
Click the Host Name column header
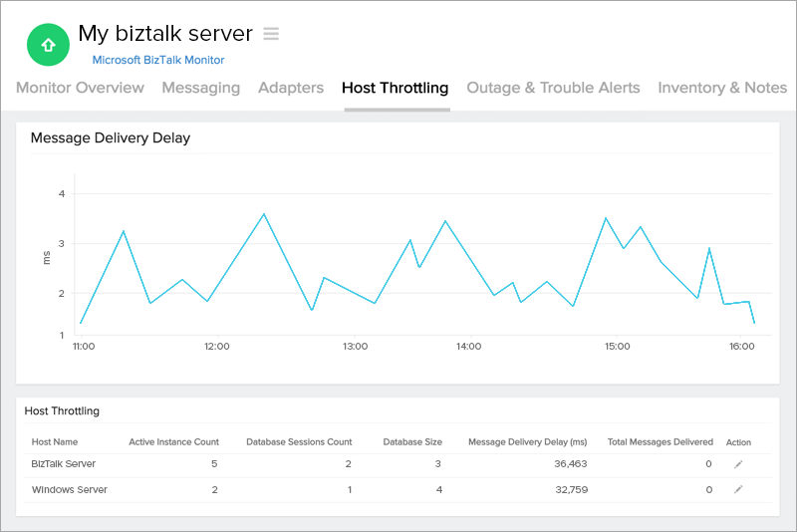point(55,441)
